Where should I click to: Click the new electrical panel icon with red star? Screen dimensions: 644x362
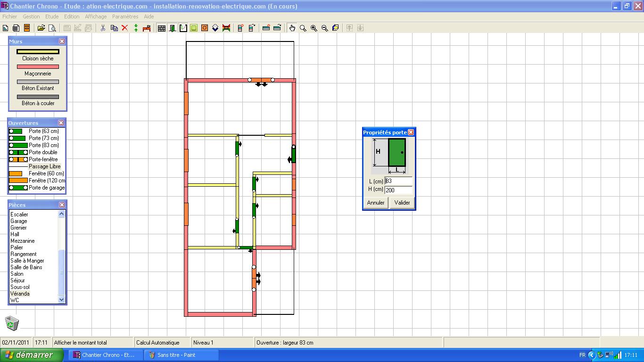(240, 28)
